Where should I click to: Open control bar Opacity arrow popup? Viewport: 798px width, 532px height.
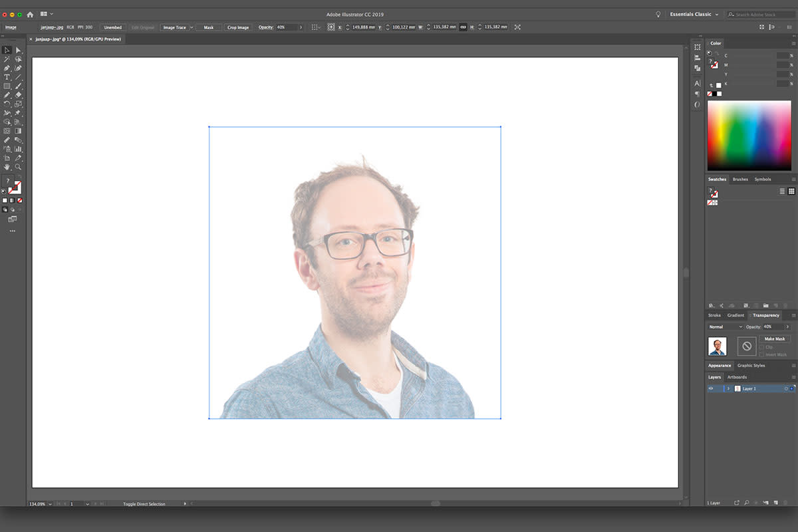[x=300, y=27]
